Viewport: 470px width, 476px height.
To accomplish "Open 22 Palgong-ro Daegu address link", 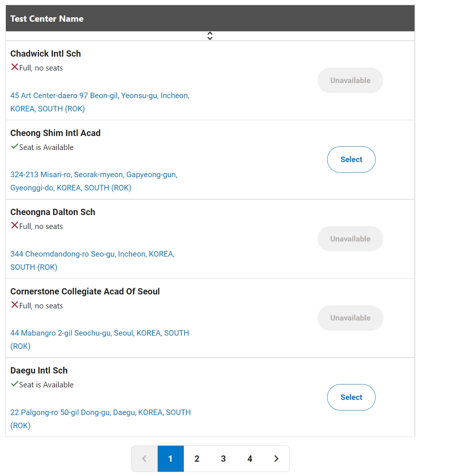I will coord(100,419).
